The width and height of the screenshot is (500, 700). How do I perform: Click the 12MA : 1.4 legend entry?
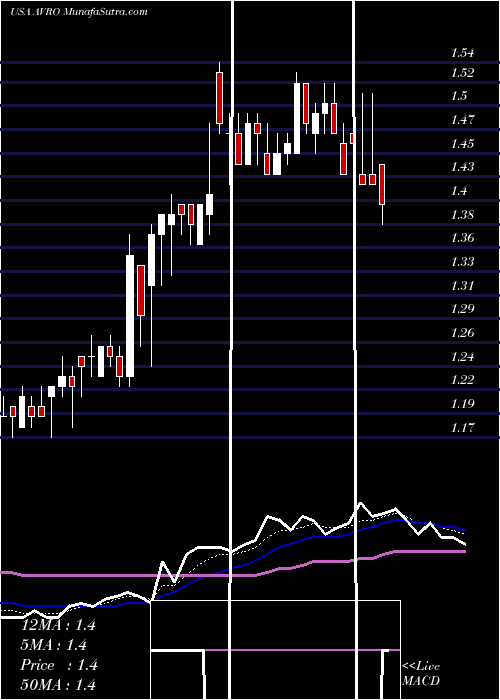(58, 625)
